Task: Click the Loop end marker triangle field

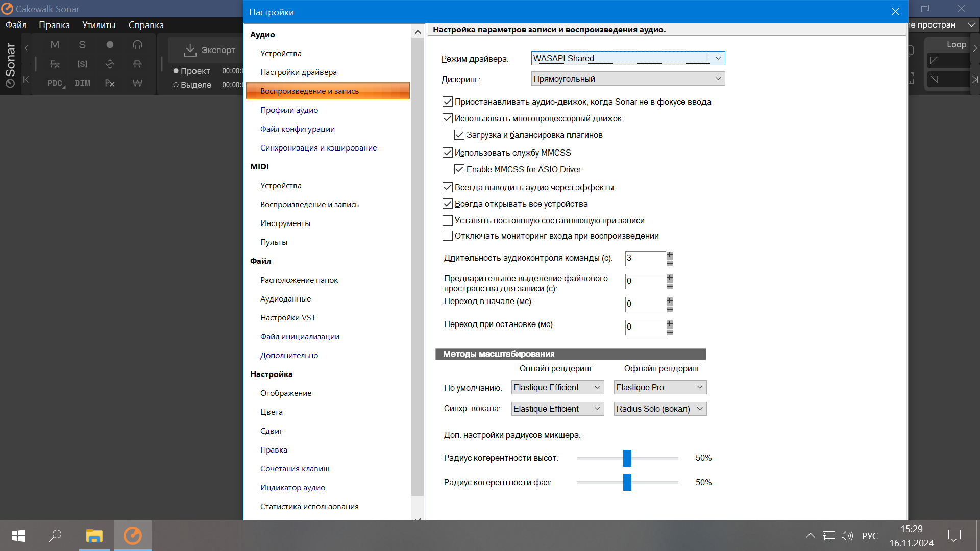Action: (948, 79)
